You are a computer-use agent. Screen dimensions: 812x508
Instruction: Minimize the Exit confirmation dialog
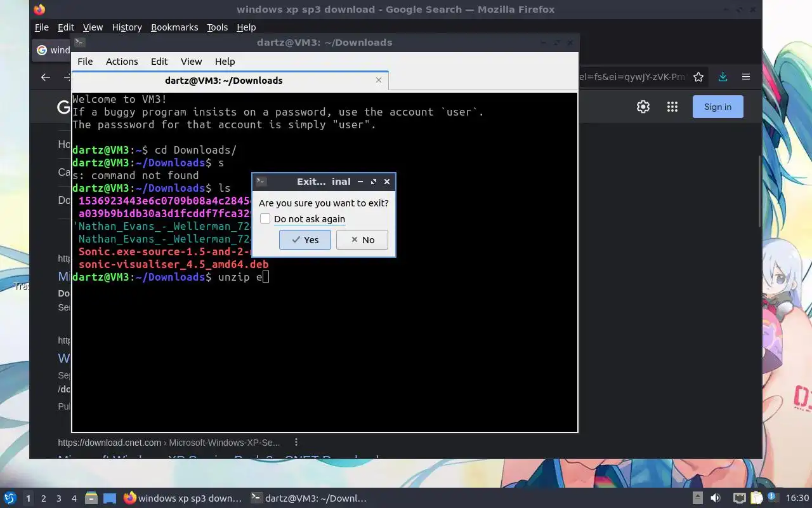click(x=360, y=182)
